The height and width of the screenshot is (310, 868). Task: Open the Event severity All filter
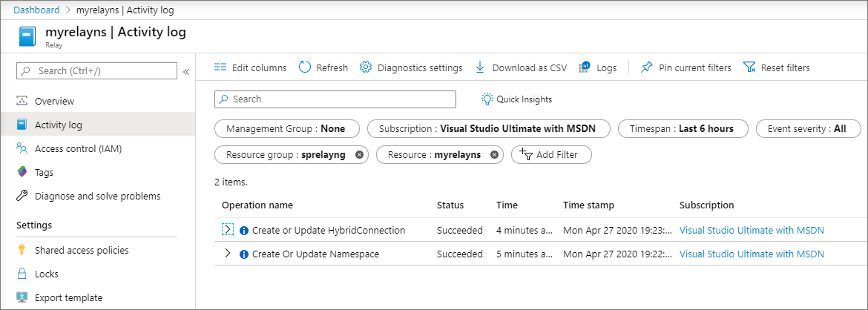(x=808, y=128)
